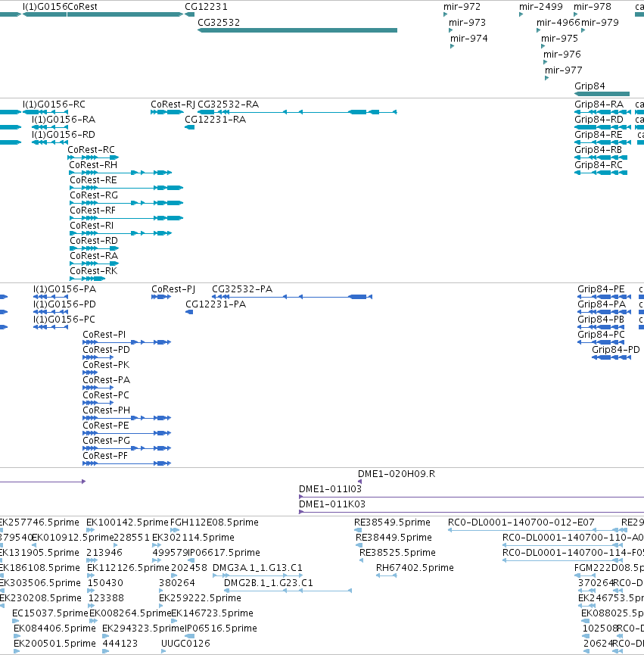Click the mir-975 label

coord(559,39)
